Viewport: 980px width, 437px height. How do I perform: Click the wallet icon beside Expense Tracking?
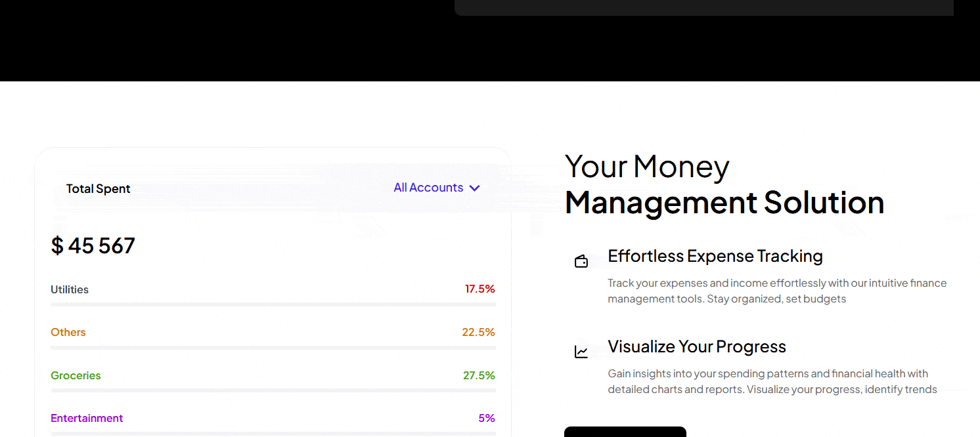pos(581,262)
